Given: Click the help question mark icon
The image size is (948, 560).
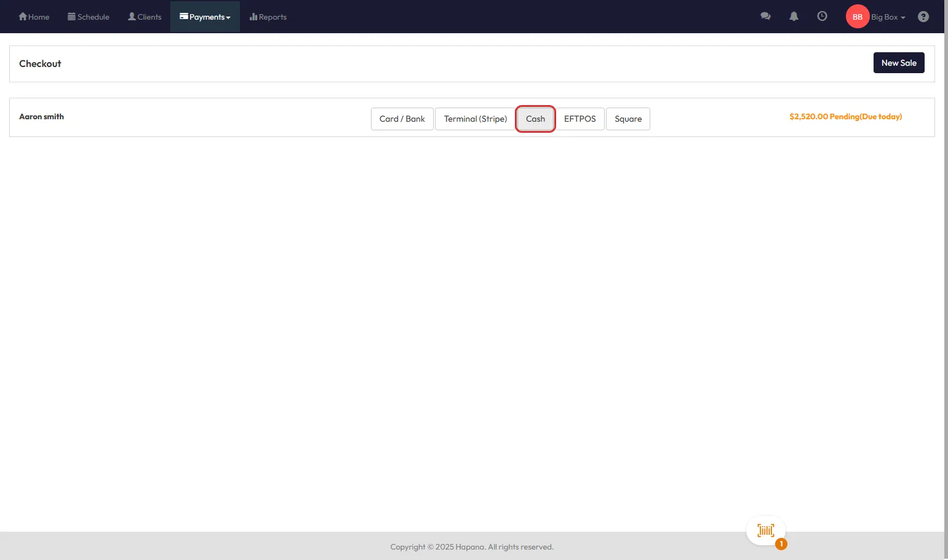Looking at the screenshot, I should (x=923, y=17).
